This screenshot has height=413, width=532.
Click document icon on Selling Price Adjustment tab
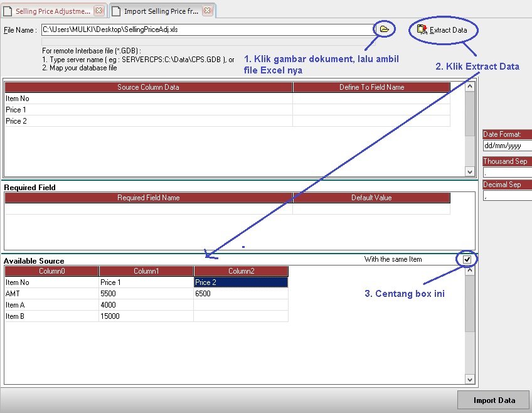click(8, 11)
